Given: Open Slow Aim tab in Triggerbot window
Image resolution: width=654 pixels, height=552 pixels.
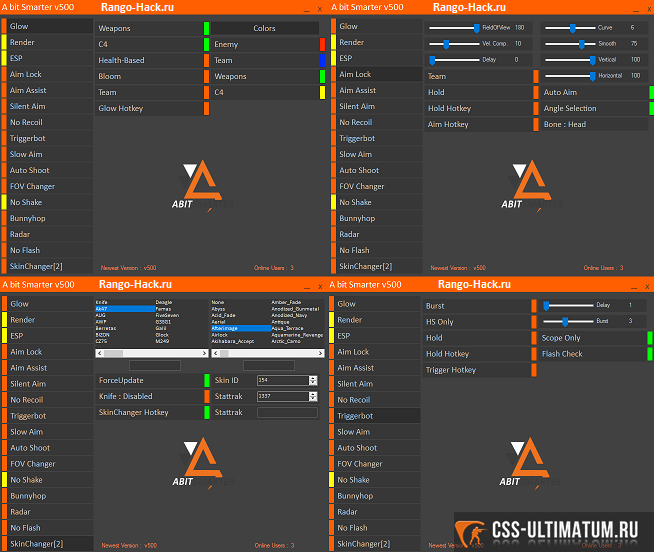Looking at the screenshot, I should 375,432.
